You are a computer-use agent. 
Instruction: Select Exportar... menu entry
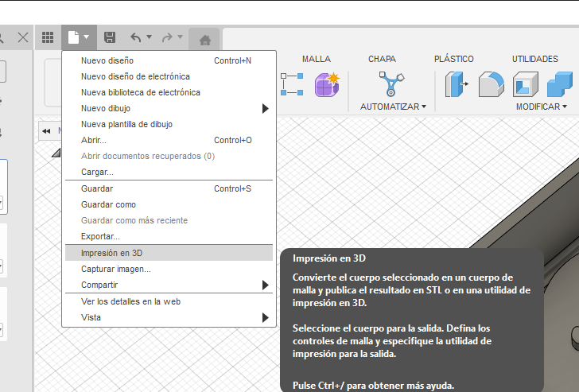pyautogui.click(x=169, y=236)
